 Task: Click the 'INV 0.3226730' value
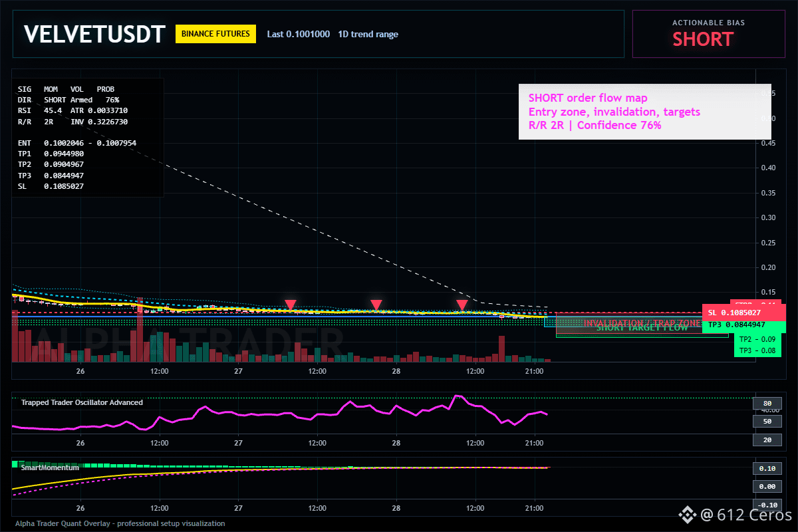(99, 122)
